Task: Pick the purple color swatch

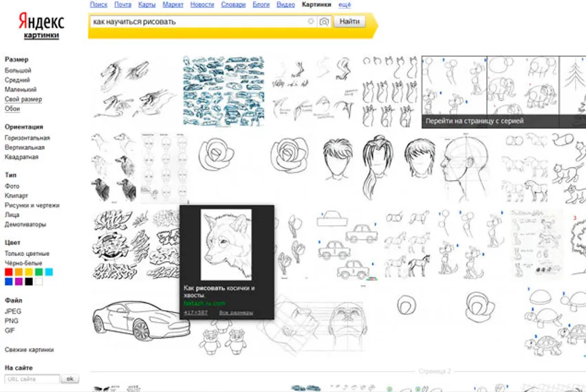Action: 19,282
